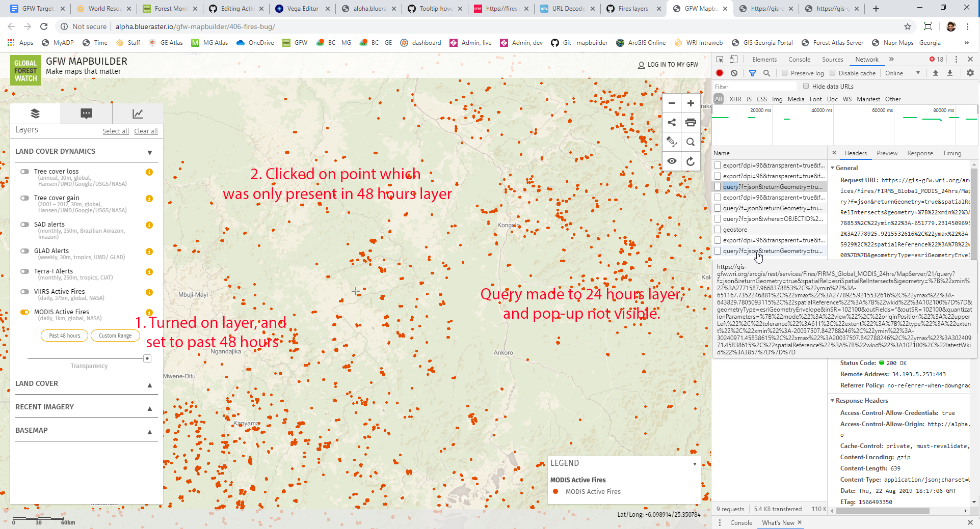Click the map refresh icon
This screenshot has width=980, height=529.
point(691,161)
